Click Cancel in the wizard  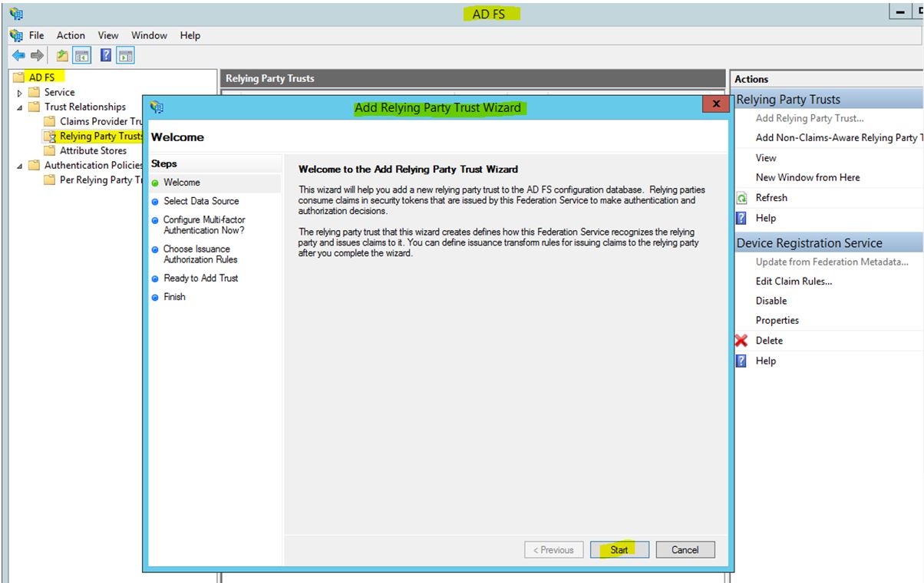point(685,549)
